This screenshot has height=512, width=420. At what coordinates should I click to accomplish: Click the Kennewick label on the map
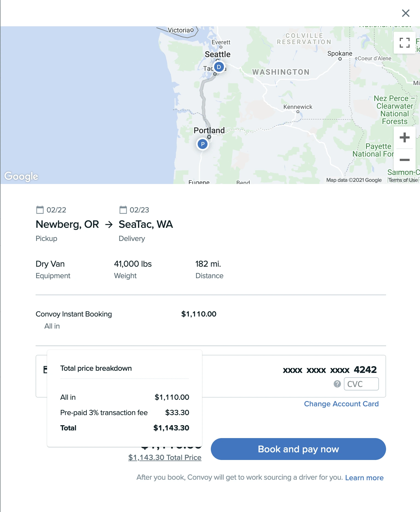tap(298, 107)
